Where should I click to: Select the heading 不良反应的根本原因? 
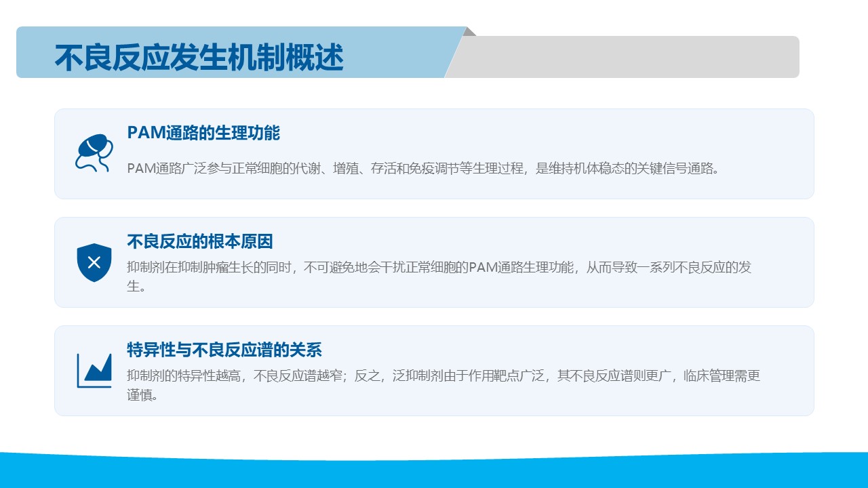tap(199, 241)
